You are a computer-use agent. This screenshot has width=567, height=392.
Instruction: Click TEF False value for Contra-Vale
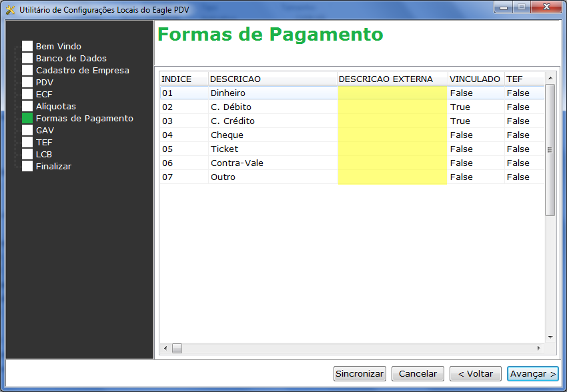coord(518,163)
